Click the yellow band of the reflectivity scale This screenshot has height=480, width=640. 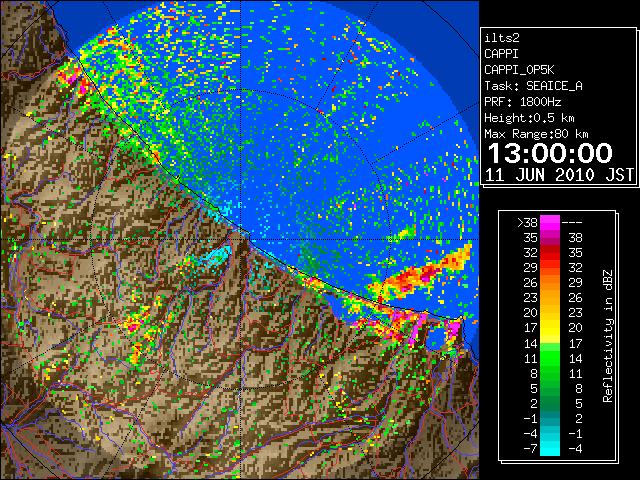(x=550, y=328)
